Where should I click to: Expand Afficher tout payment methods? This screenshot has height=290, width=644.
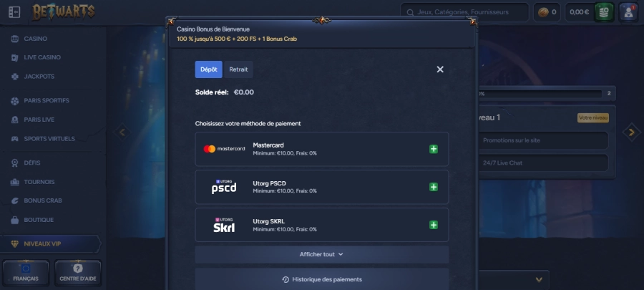pos(321,254)
